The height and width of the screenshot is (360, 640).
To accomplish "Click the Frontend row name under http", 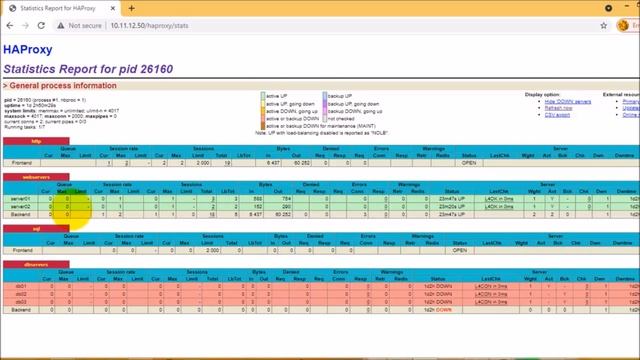I will coord(22,163).
